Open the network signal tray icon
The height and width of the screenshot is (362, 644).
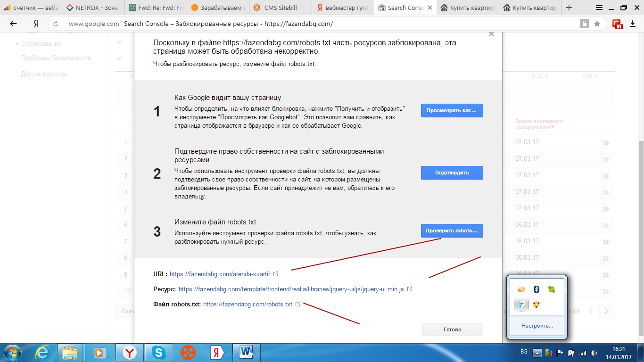click(583, 353)
